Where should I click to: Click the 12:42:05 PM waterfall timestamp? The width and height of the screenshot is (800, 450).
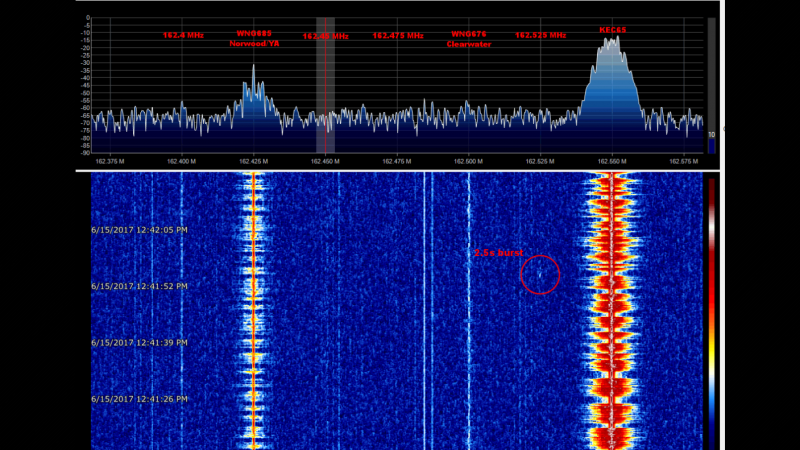click(139, 229)
